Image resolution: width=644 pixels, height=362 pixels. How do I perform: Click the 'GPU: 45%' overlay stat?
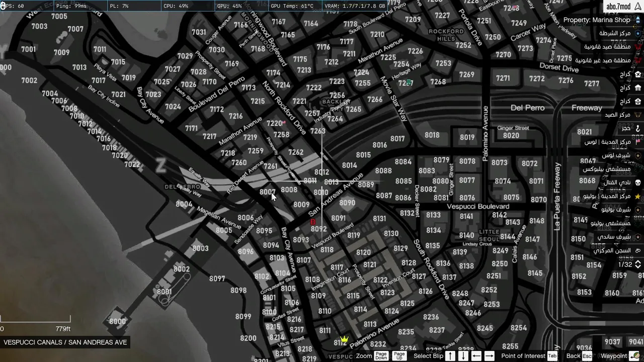[x=229, y=6]
